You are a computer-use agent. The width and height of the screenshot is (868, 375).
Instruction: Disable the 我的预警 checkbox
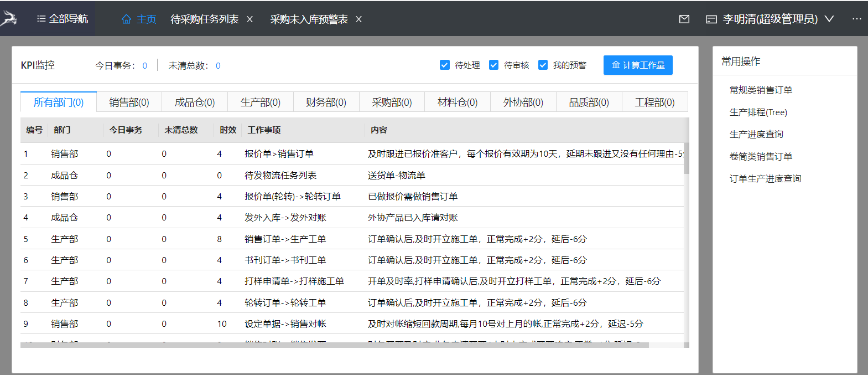pyautogui.click(x=543, y=65)
